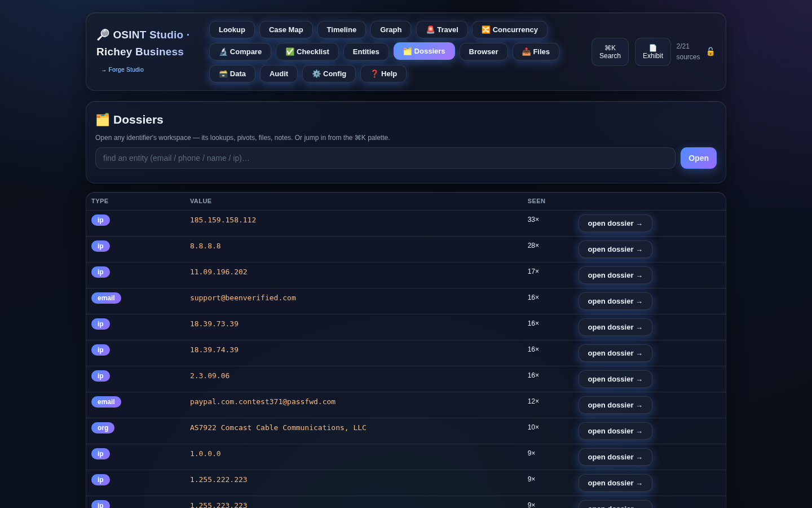This screenshot has width=812, height=508.
Task: Open the ⌘K Search palette
Action: (x=610, y=52)
